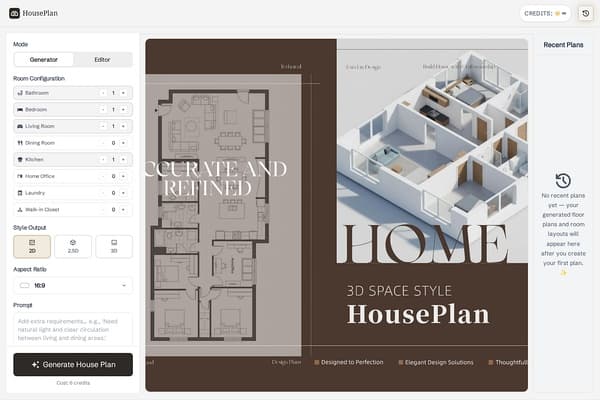The width and height of the screenshot is (600, 400).
Task: Click the Home Office icon
Action: click(20, 176)
